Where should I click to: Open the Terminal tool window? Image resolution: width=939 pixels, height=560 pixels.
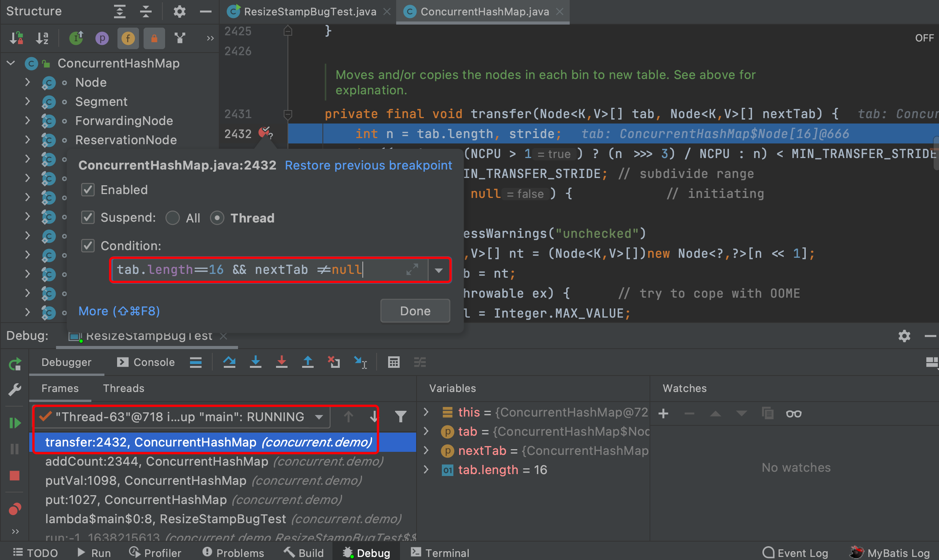[440, 553]
